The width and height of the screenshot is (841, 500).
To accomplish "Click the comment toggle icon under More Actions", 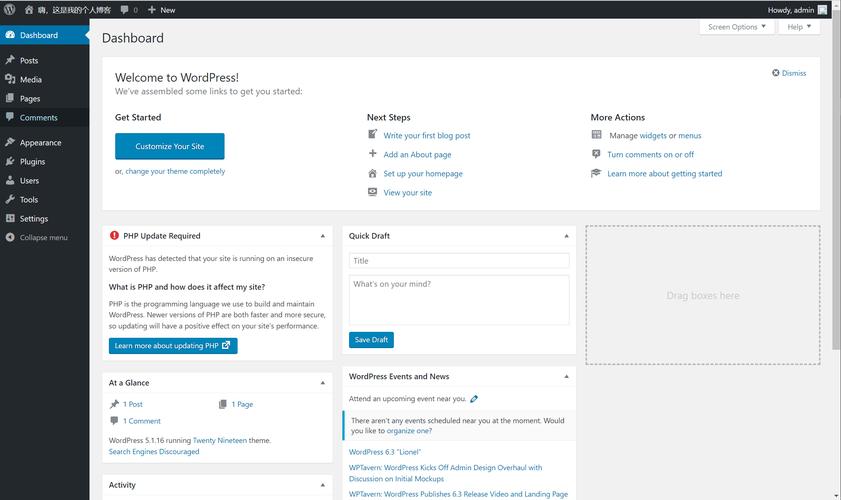I will tap(596, 154).
